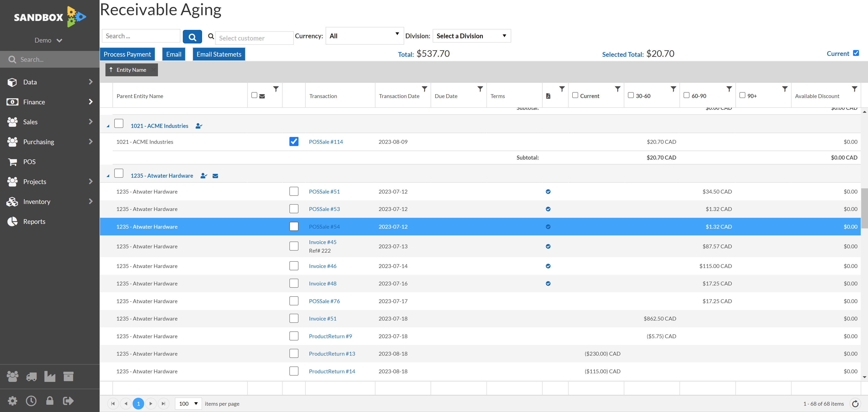Screen dimensions: 868x412
Task: Open the items per page dropdown
Action: 188,404
